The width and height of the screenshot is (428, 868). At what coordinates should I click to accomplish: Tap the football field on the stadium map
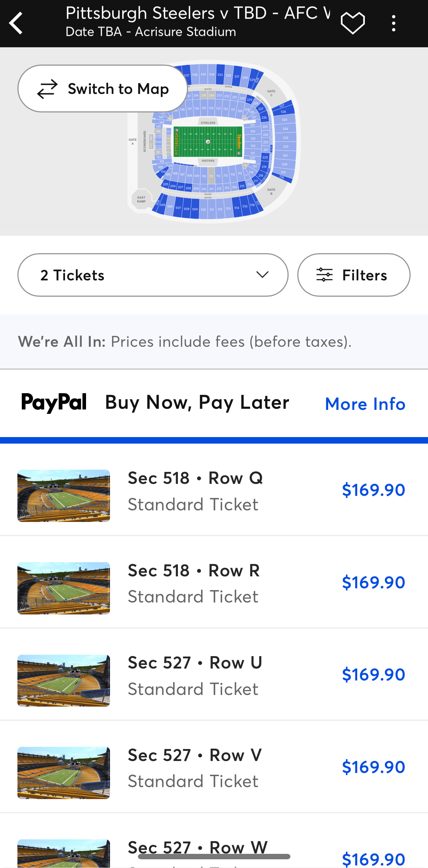[x=208, y=141]
